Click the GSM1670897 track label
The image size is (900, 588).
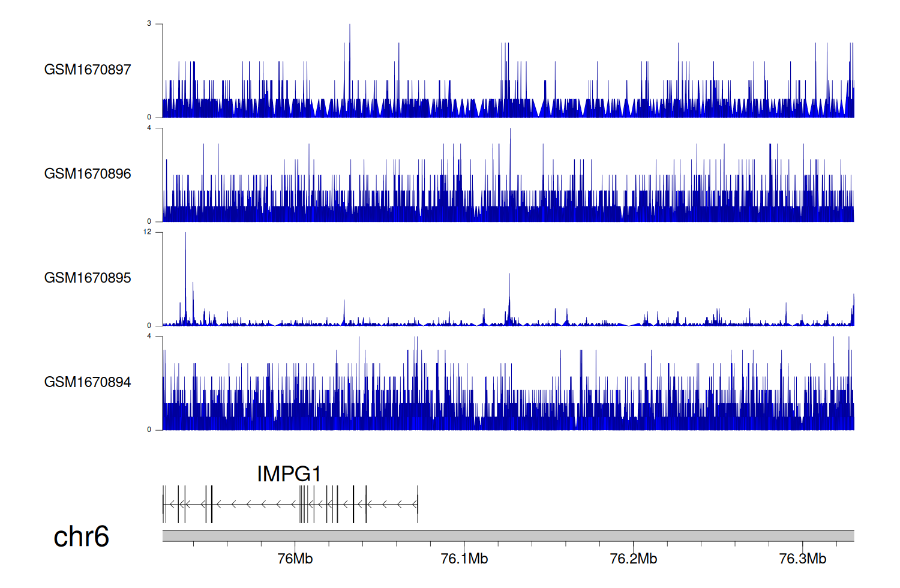tap(88, 70)
